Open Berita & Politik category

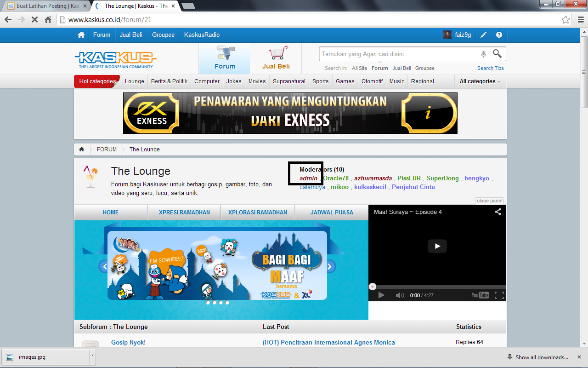[169, 81]
